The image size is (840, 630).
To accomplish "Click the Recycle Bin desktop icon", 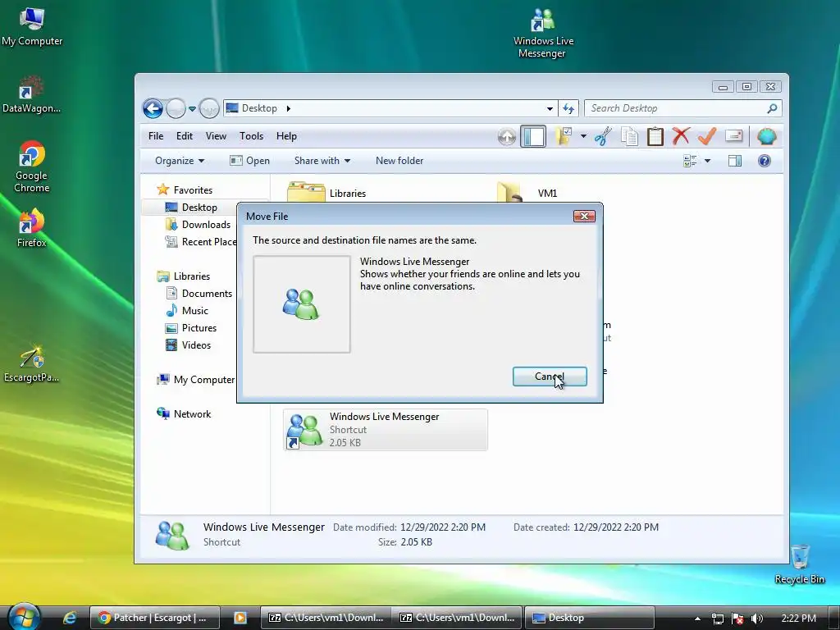I will pos(799,564).
